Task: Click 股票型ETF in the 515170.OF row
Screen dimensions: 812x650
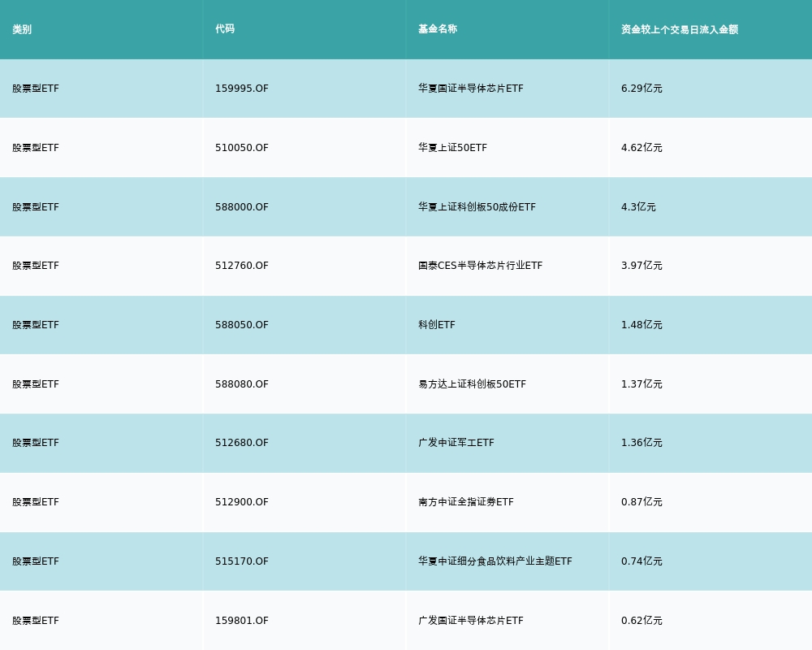Action: 36,561
